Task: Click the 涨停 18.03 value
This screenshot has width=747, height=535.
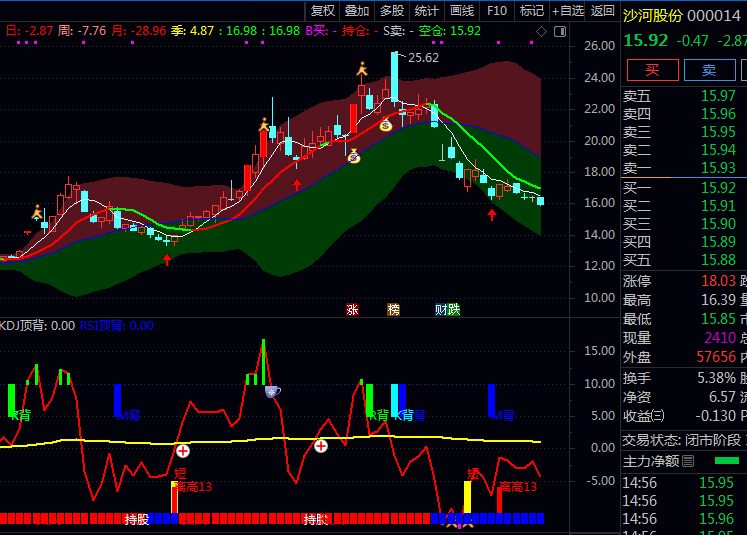Action: [718, 281]
